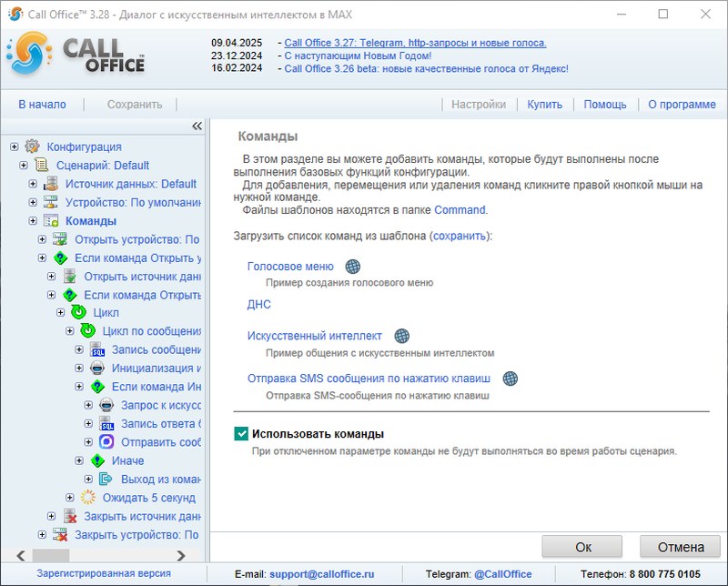Click the Ок button
This screenshot has width=728, height=586.
(582, 547)
